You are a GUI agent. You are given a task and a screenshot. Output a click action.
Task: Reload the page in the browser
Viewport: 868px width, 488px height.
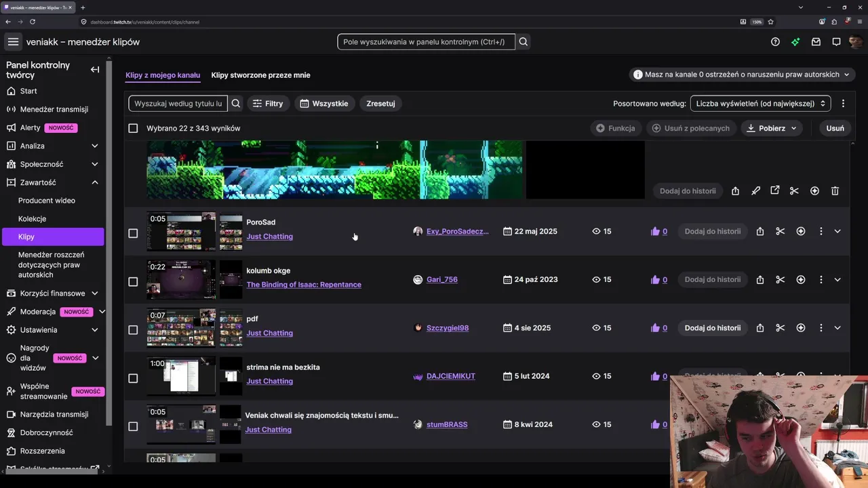pos(32,22)
